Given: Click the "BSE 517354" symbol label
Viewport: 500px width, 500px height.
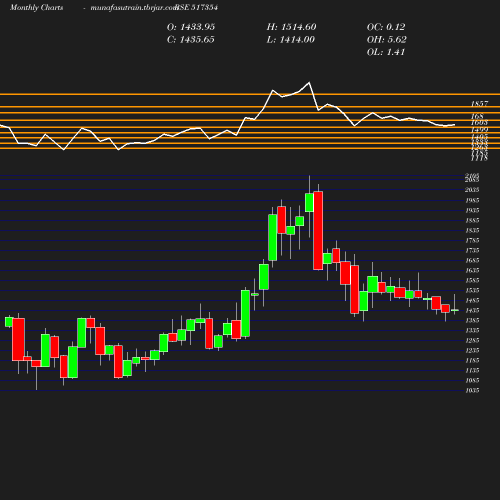Looking at the screenshot, I should [x=197, y=8].
